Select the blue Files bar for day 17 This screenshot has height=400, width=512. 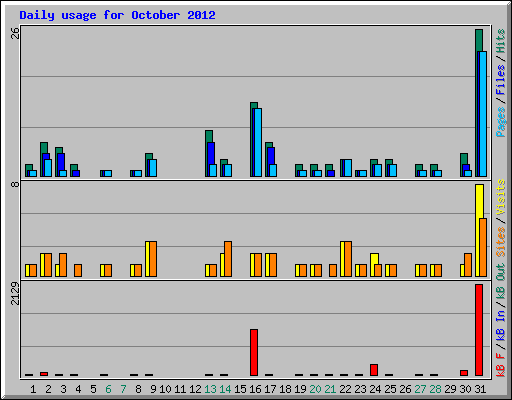[x=271, y=156]
